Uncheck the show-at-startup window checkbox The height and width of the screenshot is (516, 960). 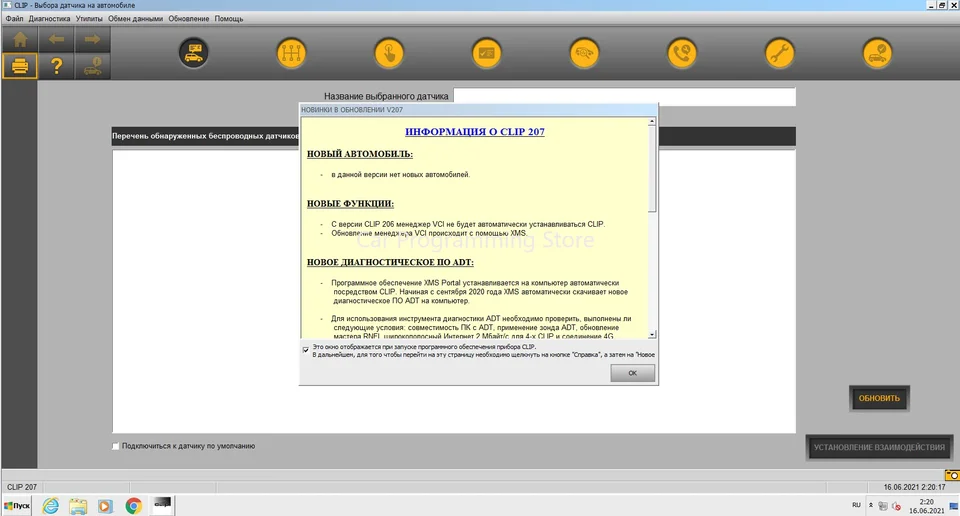pos(306,350)
